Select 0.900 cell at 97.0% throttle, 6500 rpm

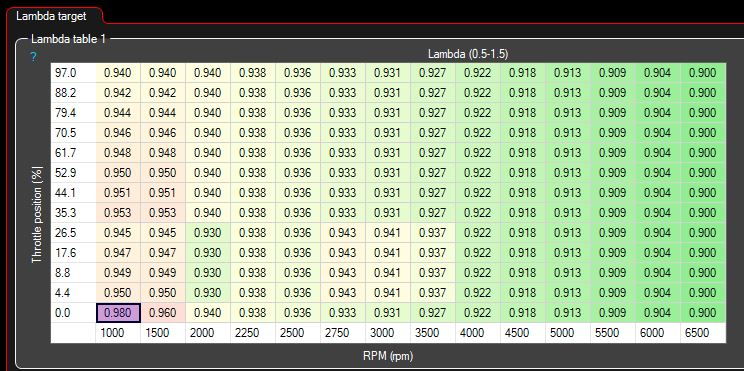coord(703,73)
